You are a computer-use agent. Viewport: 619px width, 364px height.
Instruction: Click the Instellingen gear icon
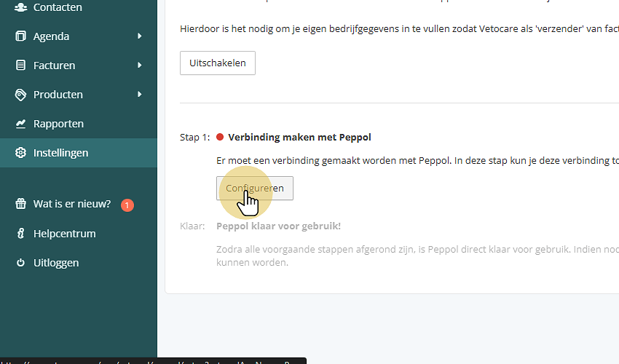click(x=20, y=153)
